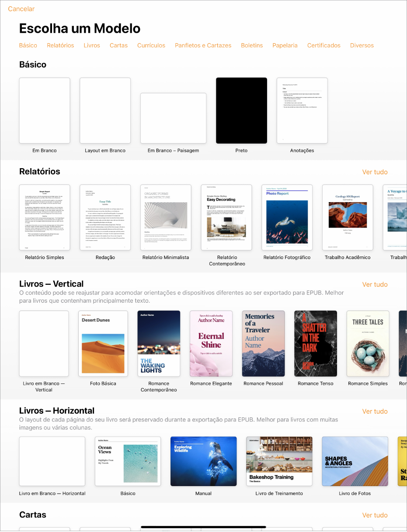The height and width of the screenshot is (532, 407).
Task: Choose the Layout em Branco template
Action: click(105, 111)
